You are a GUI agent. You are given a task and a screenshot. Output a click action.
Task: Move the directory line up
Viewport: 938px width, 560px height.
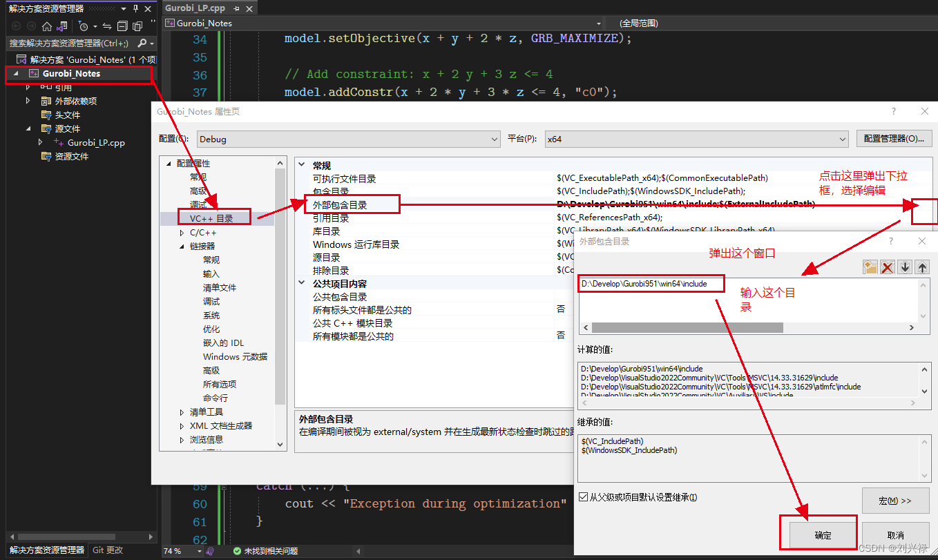[x=922, y=267]
